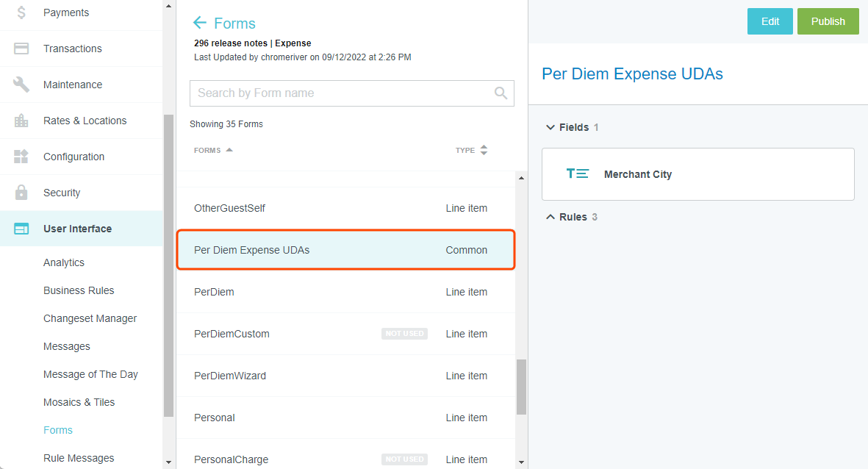Click the back arrow beside Forms
The width and height of the screenshot is (868, 469).
tap(199, 24)
